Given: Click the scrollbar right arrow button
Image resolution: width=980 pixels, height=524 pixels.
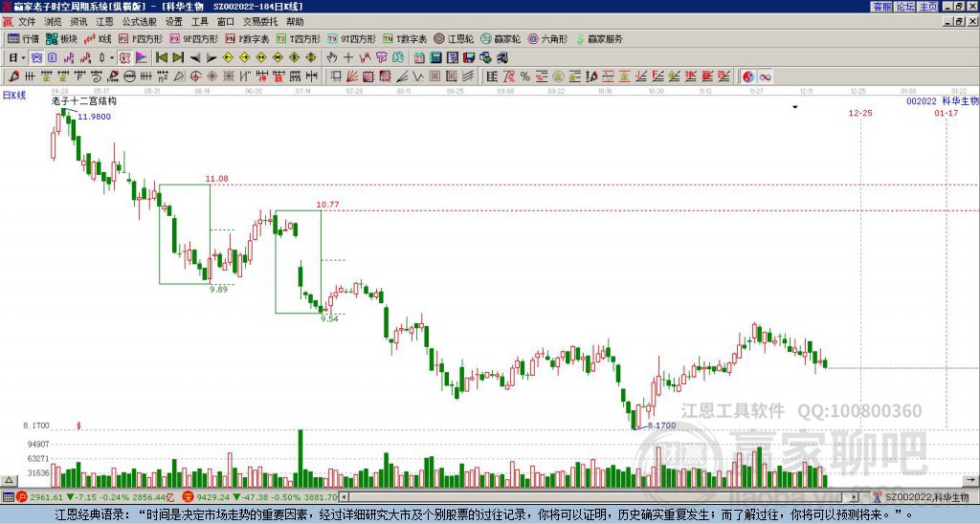Looking at the screenshot, I should pos(855,497).
